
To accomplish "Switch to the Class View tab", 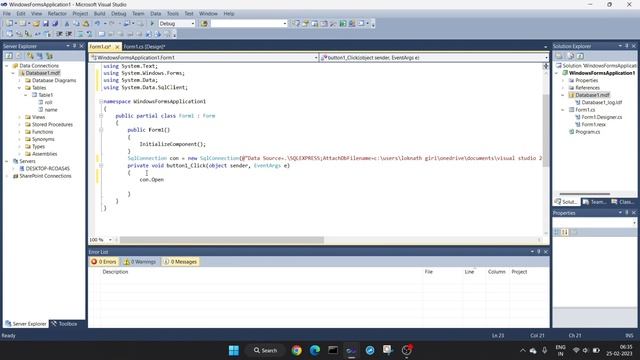I will [622, 202].
